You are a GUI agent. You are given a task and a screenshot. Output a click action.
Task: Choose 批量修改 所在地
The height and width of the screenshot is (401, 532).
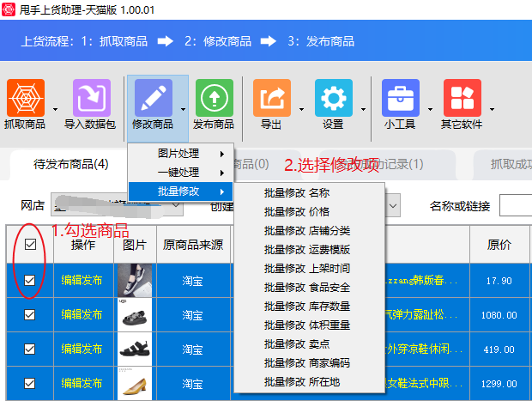310,382
